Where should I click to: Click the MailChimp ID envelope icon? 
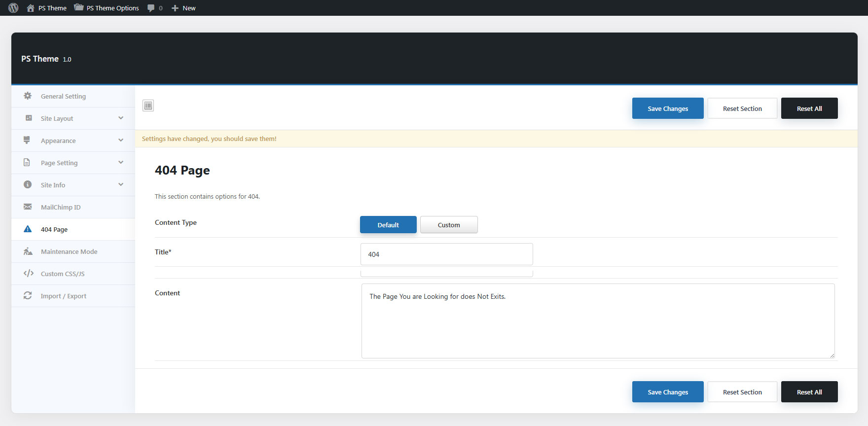pyautogui.click(x=28, y=207)
